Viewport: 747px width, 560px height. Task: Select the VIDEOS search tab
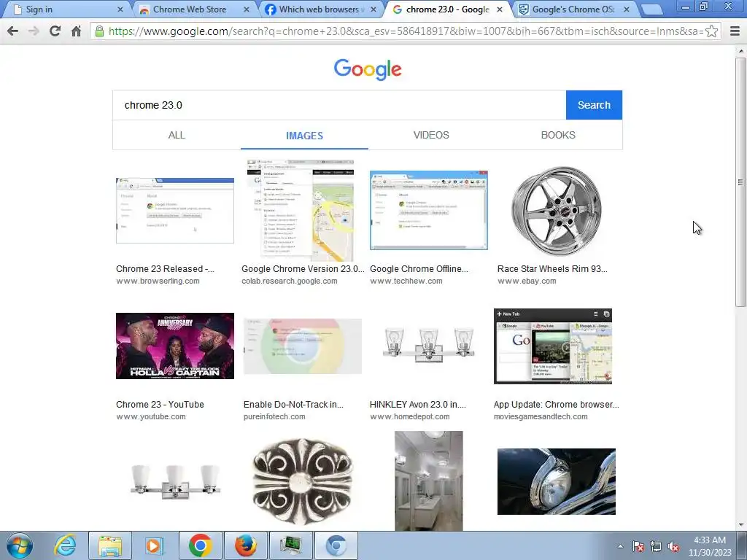pos(431,135)
